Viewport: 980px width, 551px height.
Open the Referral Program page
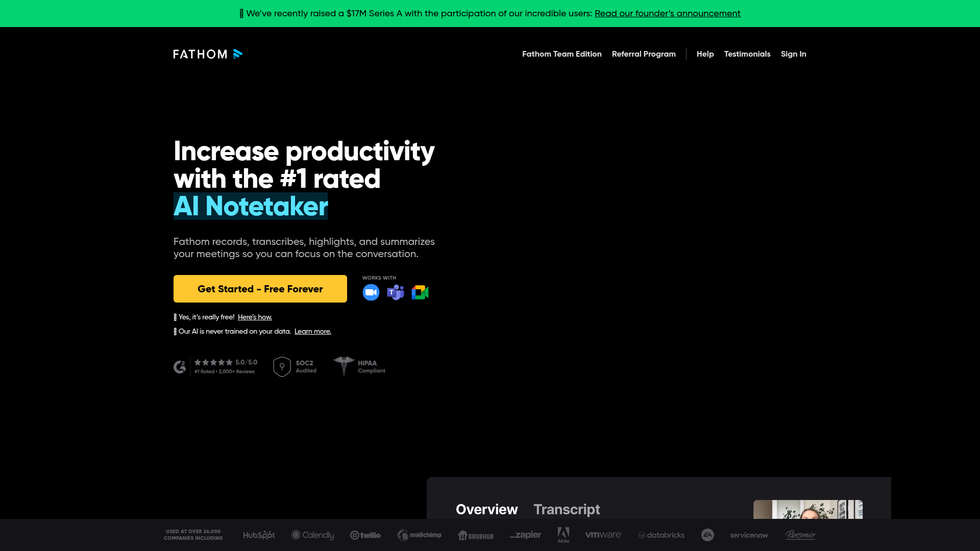(644, 54)
